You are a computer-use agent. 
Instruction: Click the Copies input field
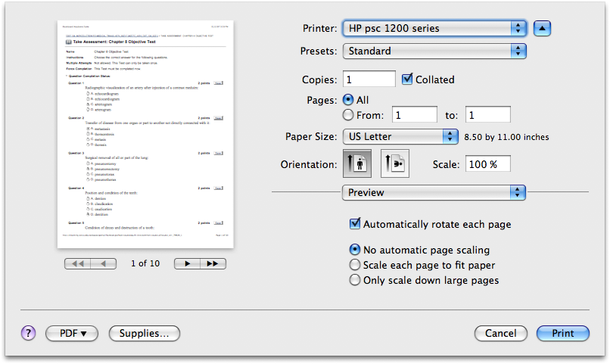[x=369, y=79]
